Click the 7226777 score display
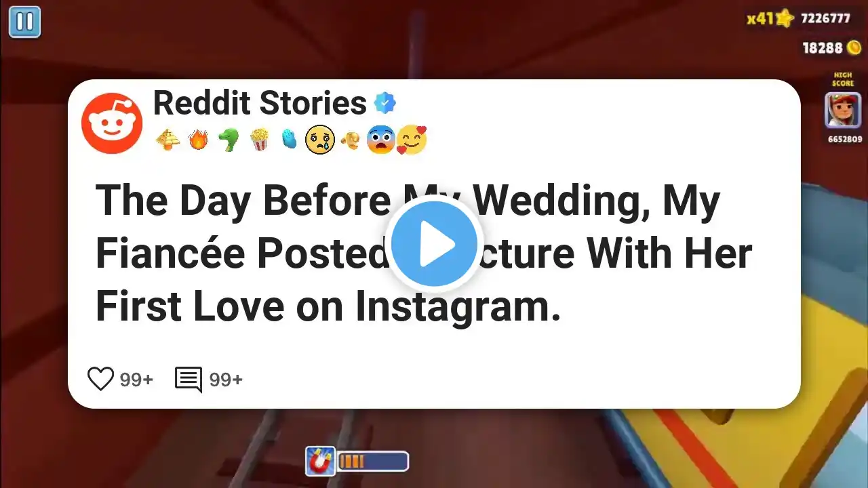Viewport: 868px width, 488px height. (x=825, y=19)
